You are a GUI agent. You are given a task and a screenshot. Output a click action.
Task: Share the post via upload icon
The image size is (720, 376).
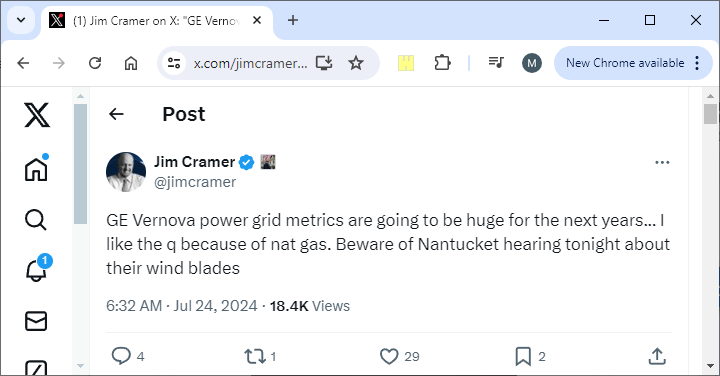657,356
